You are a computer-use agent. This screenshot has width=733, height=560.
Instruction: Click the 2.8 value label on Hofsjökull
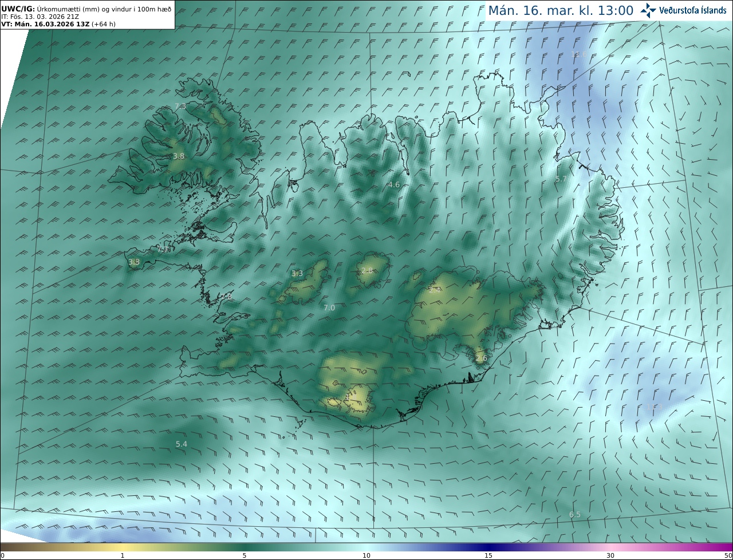pyautogui.click(x=366, y=270)
